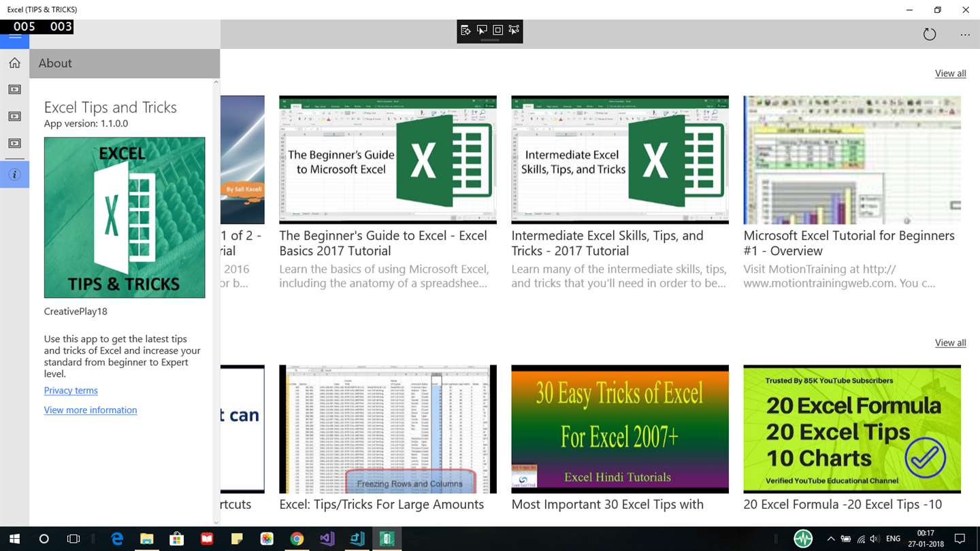Open View more information link
The image size is (980, 551).
(x=91, y=410)
